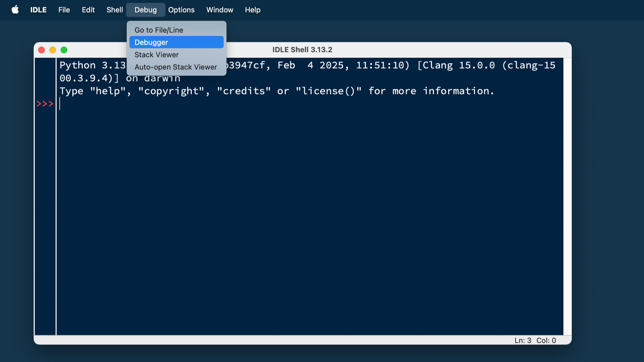Click the green fullscreen traffic light
The width and height of the screenshot is (644, 362).
[64, 50]
